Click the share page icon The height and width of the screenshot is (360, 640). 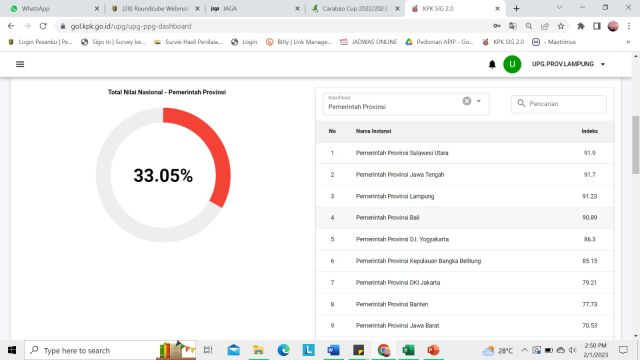tap(544, 26)
